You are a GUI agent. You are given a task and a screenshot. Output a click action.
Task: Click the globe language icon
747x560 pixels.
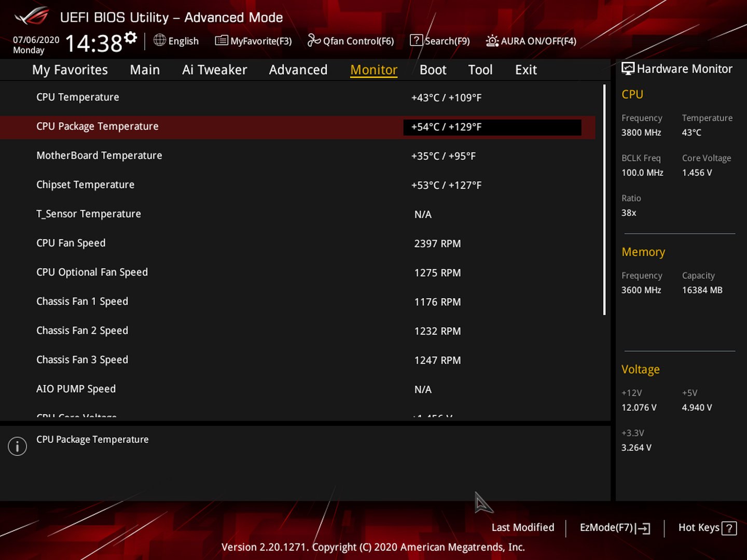[160, 40]
